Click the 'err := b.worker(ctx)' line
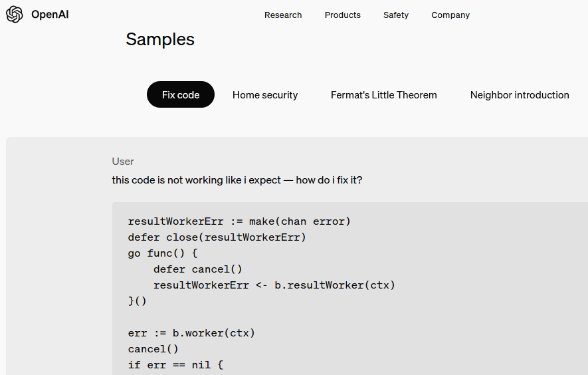Viewport: 588px width, 375px height. 191,333
